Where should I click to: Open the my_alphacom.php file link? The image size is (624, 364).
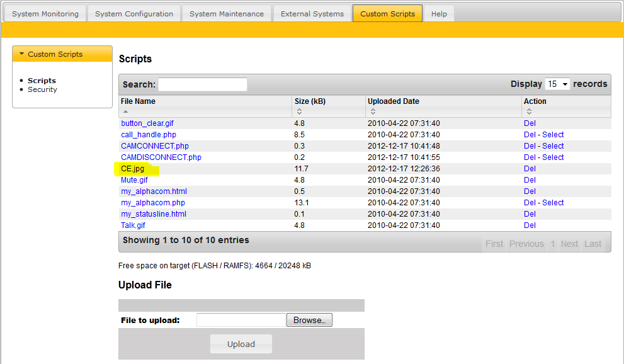153,203
